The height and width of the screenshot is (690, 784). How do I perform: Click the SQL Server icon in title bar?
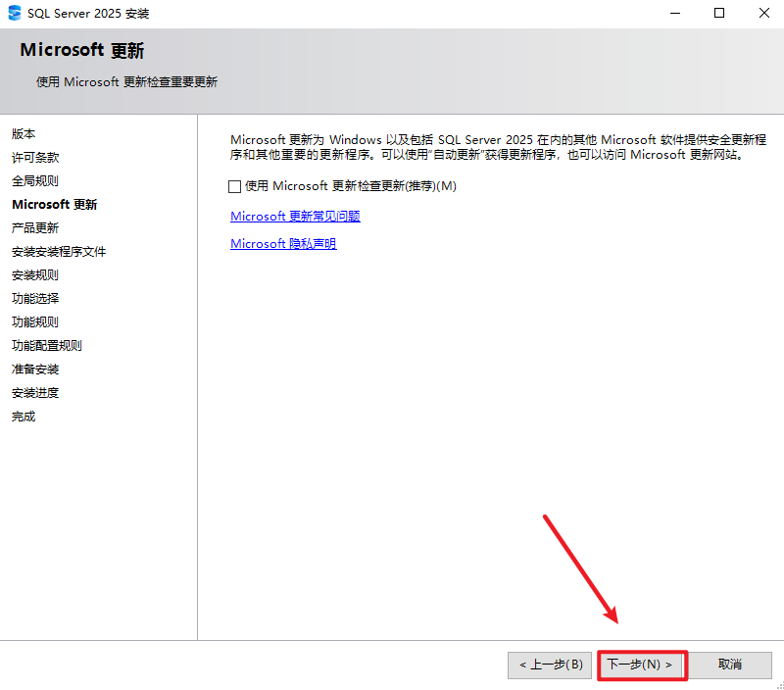point(14,14)
